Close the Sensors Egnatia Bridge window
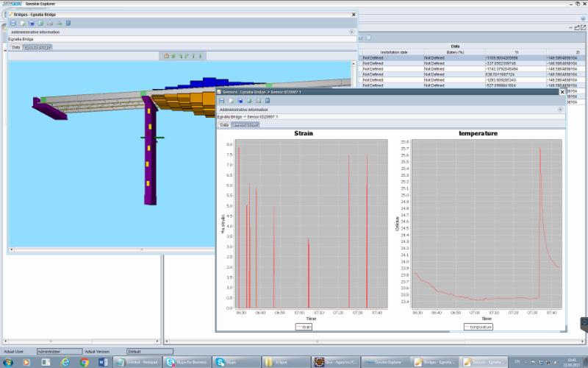 pyautogui.click(x=562, y=92)
